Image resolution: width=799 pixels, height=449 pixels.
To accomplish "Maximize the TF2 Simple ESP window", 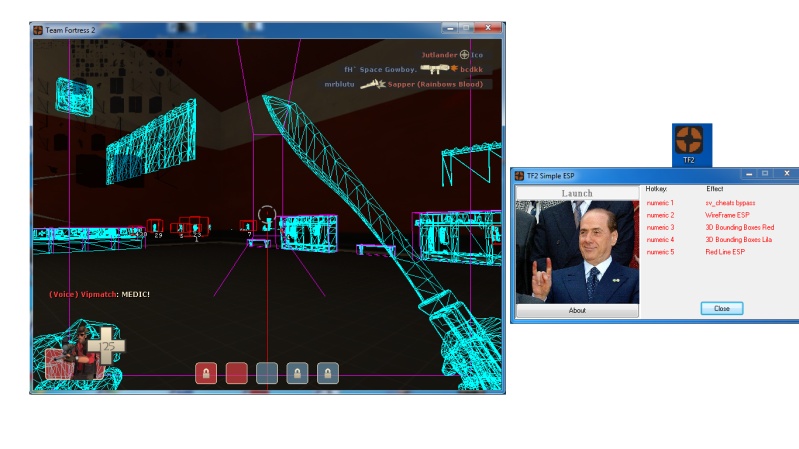I will point(765,173).
